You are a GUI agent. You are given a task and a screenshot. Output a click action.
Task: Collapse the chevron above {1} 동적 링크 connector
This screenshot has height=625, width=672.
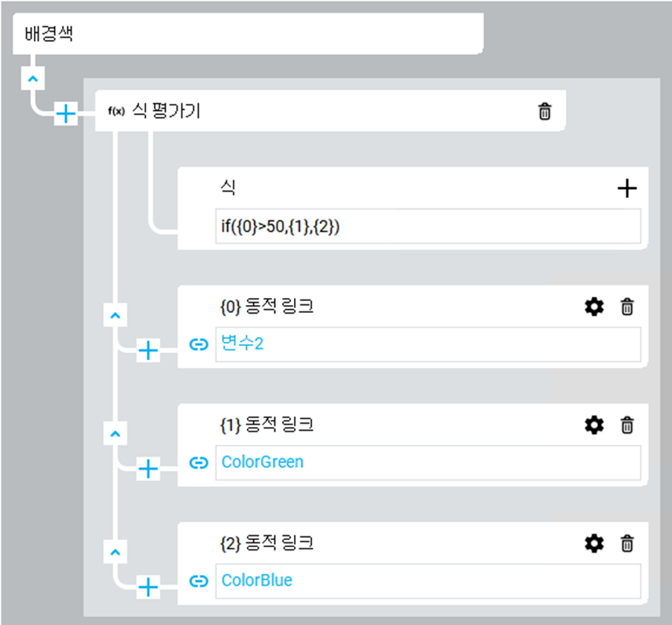[x=116, y=433]
